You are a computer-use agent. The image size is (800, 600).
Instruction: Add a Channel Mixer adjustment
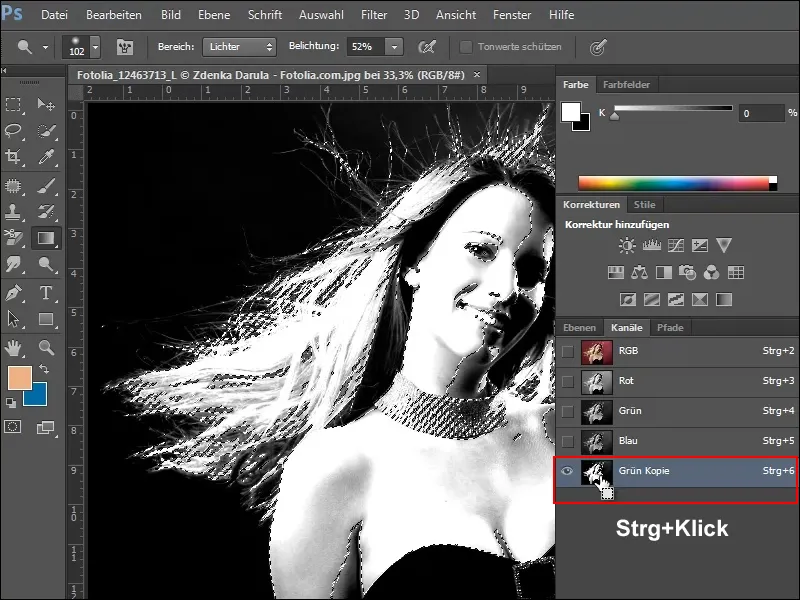tap(711, 273)
